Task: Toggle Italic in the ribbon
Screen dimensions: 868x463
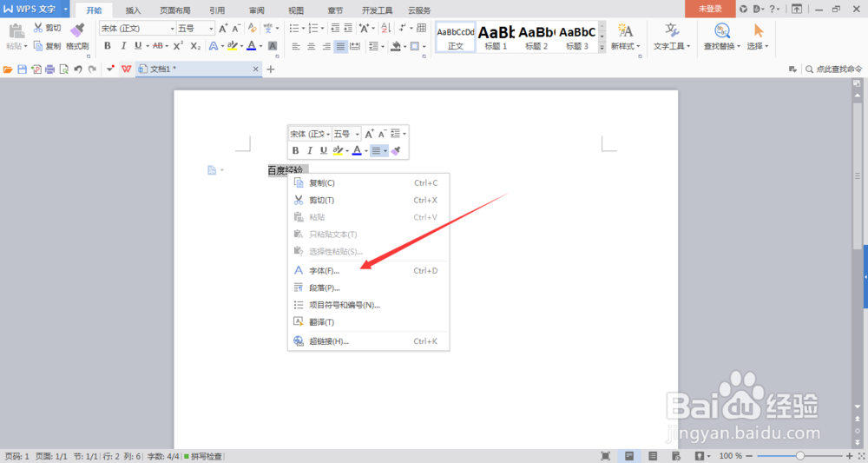Action: [123, 46]
